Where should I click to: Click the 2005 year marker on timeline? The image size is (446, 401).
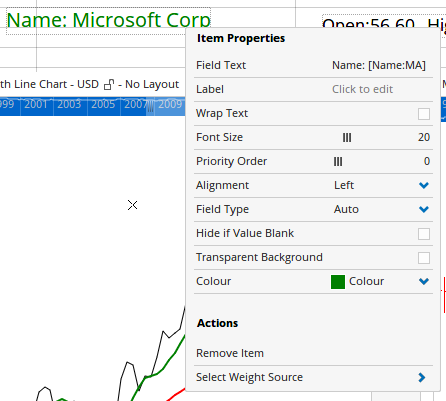[103, 104]
